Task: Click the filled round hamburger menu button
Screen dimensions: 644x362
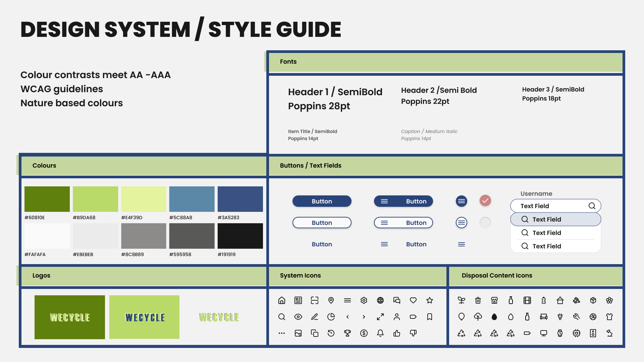Action: point(462,201)
